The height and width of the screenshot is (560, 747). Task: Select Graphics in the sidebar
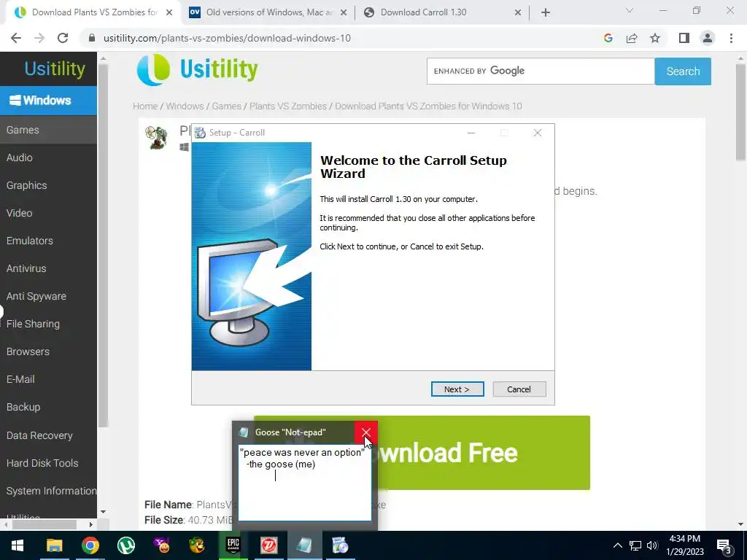click(48, 185)
